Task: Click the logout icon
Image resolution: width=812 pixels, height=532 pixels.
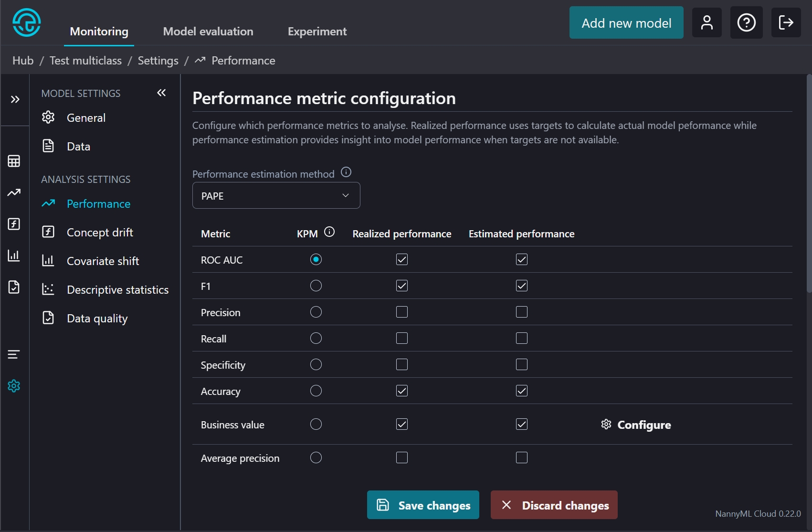Action: (786, 22)
